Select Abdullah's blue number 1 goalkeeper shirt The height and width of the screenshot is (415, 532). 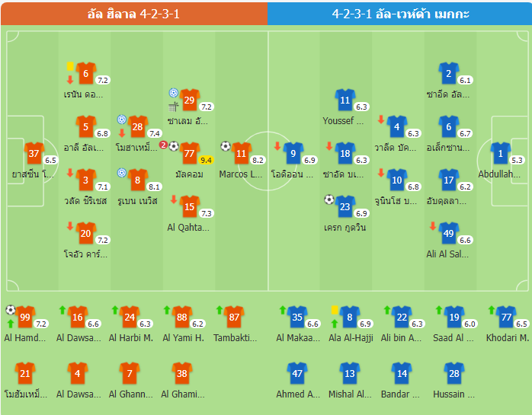500,153
